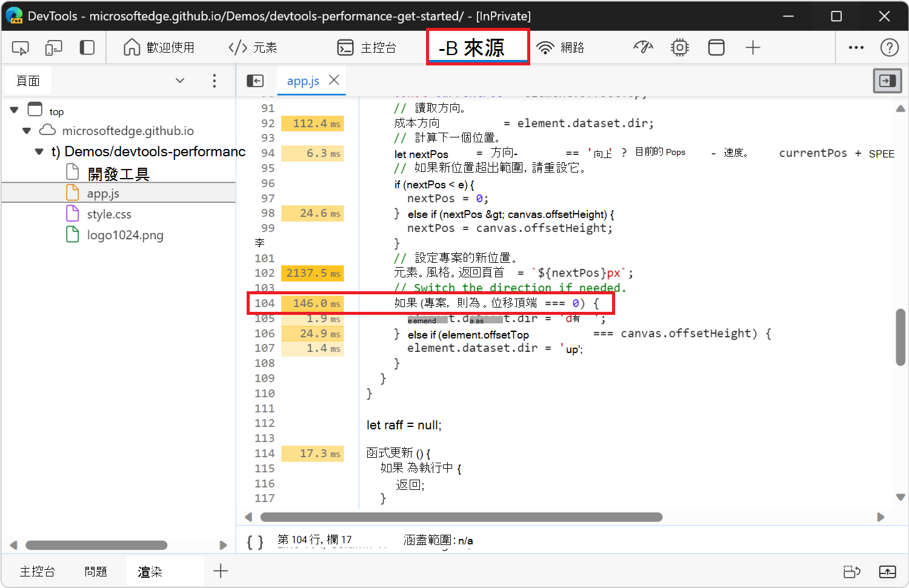Click the 6.3 ms timing annotation
The height and width of the screenshot is (588, 909).
(x=313, y=154)
